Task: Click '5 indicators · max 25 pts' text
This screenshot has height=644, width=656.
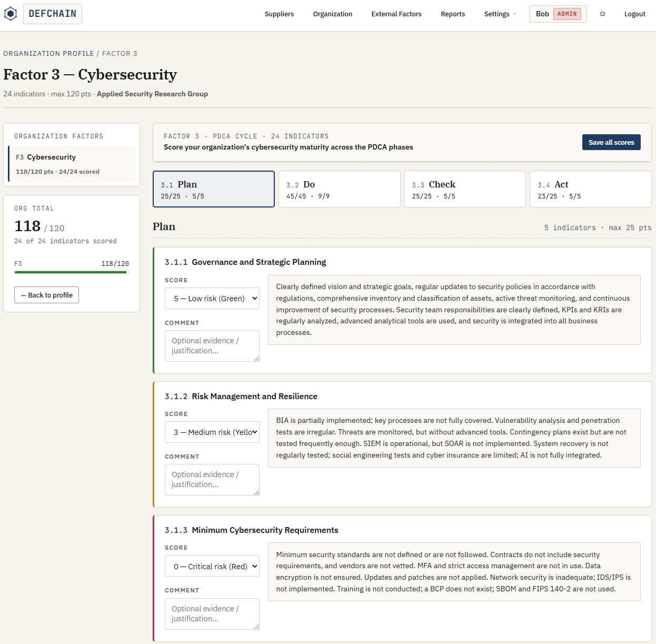Action: coord(598,227)
